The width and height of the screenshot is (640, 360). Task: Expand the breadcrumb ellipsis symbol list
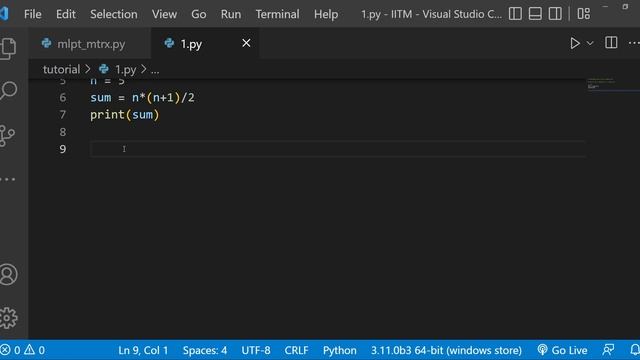[155, 70]
